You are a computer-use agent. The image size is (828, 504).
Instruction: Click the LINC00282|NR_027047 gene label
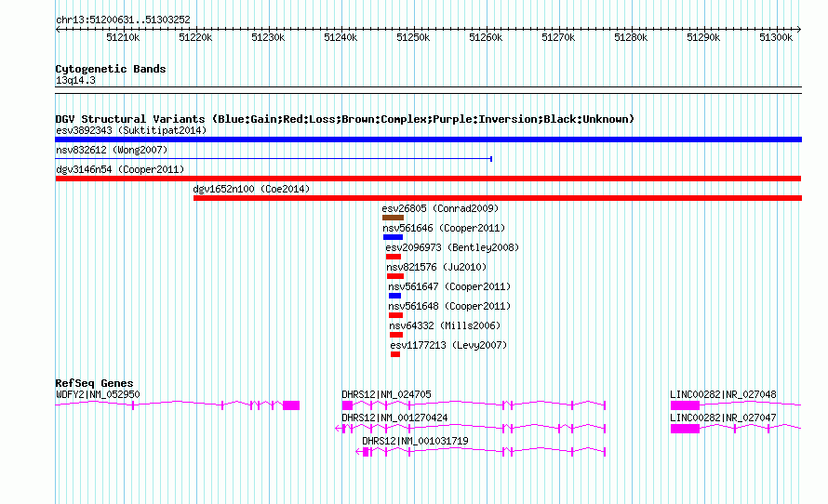tap(723, 418)
